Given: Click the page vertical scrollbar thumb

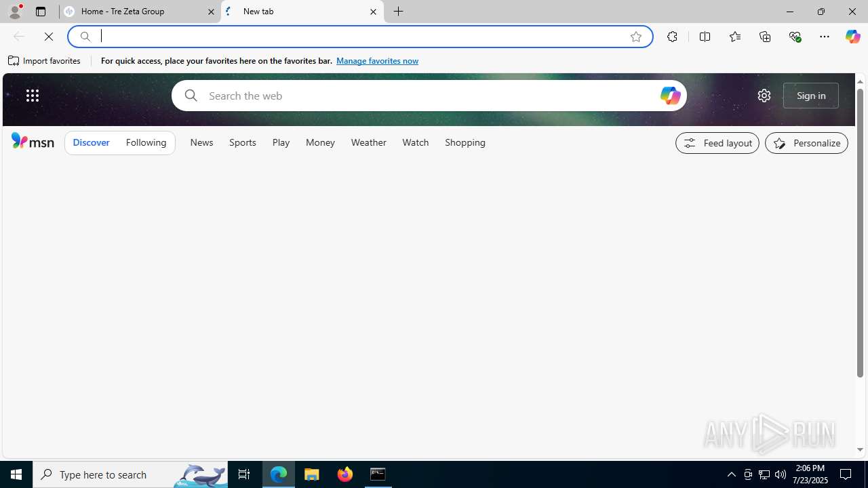Looking at the screenshot, I should coord(860,232).
